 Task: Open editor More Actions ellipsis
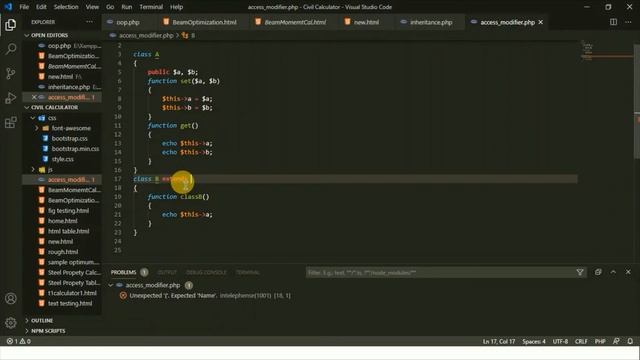click(628, 22)
